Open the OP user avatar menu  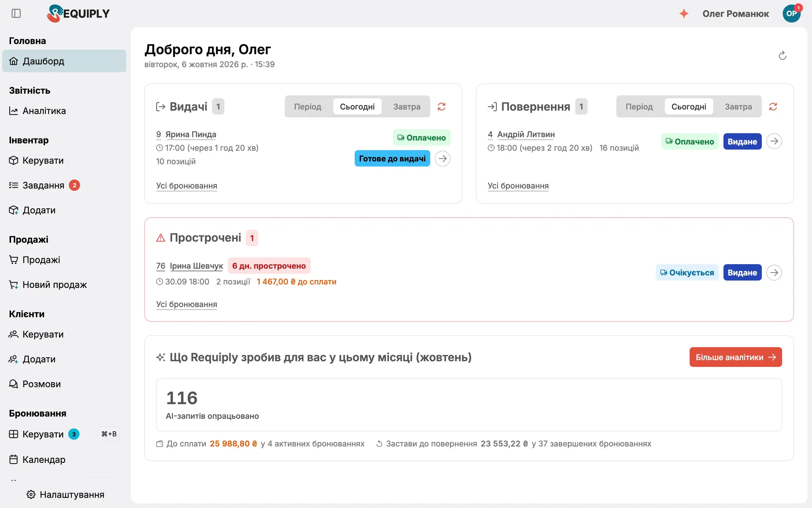[791, 13]
